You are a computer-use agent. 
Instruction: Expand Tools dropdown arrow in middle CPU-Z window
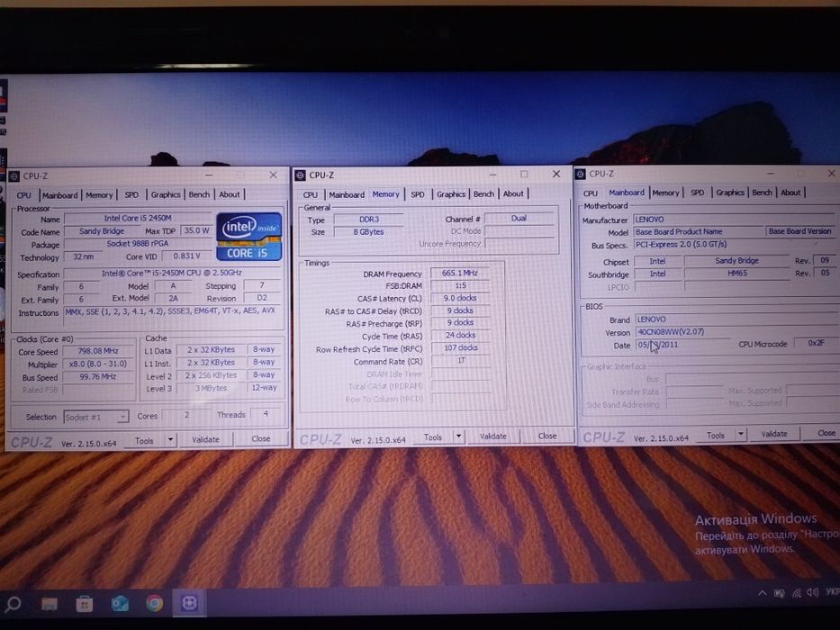pos(458,436)
